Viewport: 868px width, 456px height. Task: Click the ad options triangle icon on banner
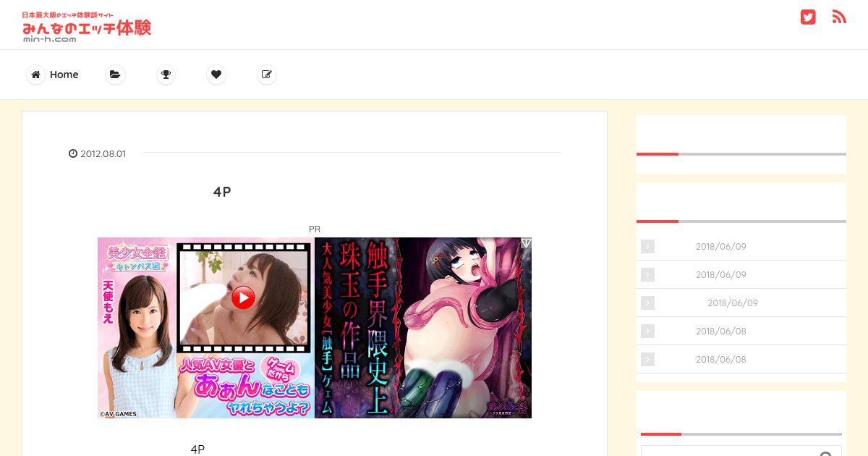pos(526,243)
